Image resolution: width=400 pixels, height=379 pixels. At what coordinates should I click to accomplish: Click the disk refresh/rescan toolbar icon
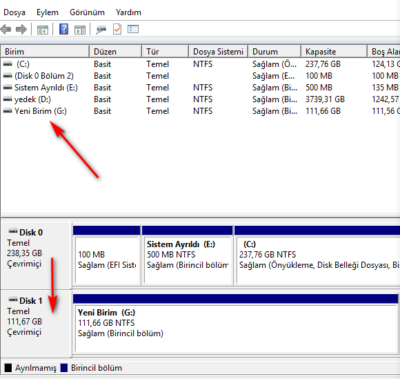click(101, 30)
